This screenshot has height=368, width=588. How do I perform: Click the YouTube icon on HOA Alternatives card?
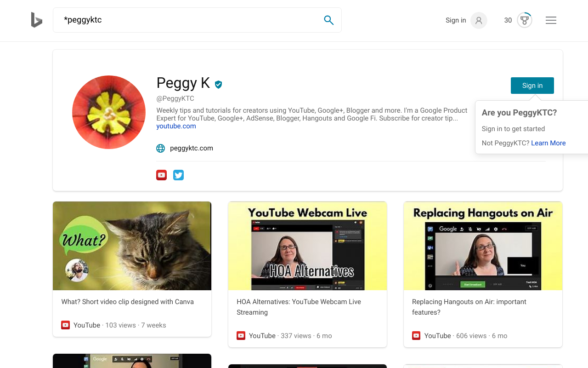coord(241,335)
